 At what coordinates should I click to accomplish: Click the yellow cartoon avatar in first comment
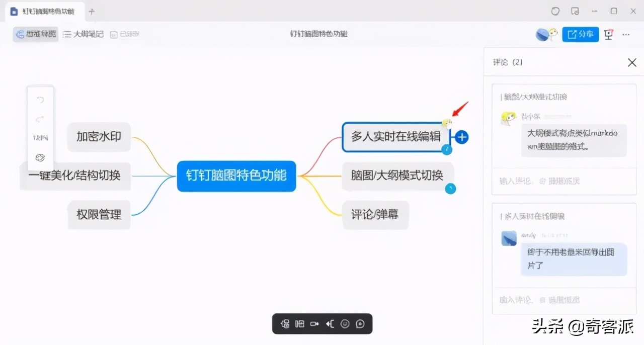point(509,118)
